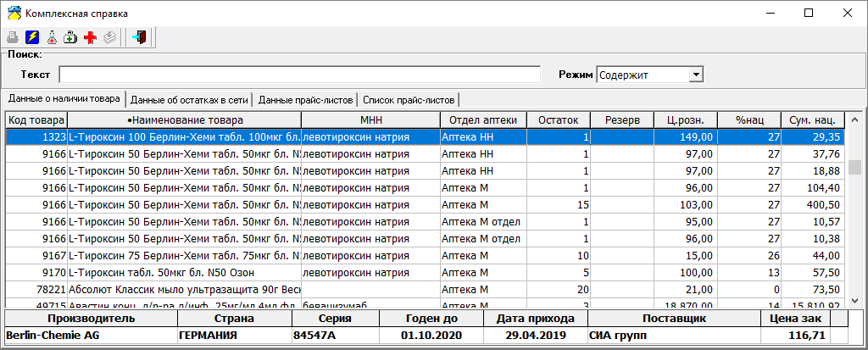
Task: Click the greyed-out stacked sheets icon
Action: tap(109, 37)
